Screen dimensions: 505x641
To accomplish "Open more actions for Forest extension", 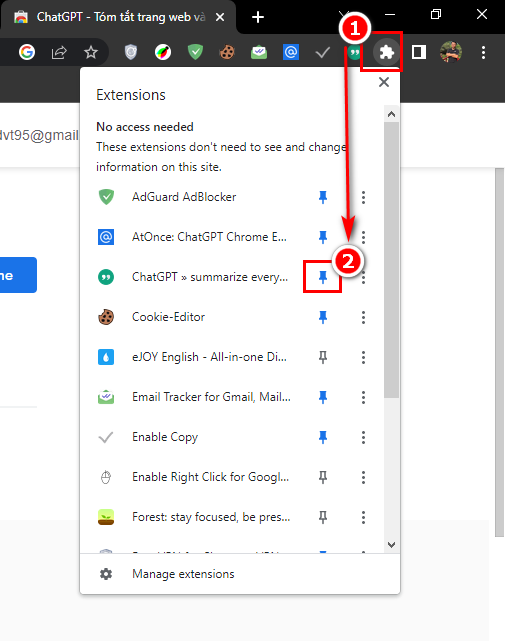I will pyautogui.click(x=363, y=517).
